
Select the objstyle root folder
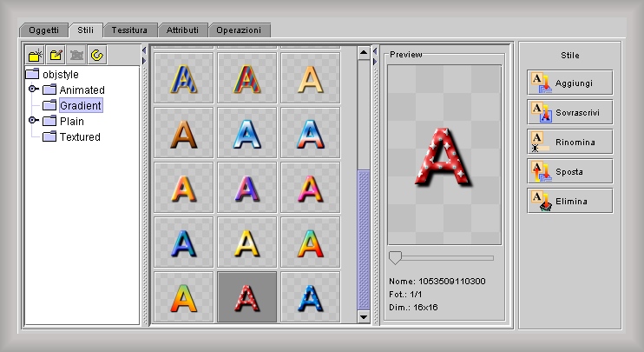[x=60, y=75]
